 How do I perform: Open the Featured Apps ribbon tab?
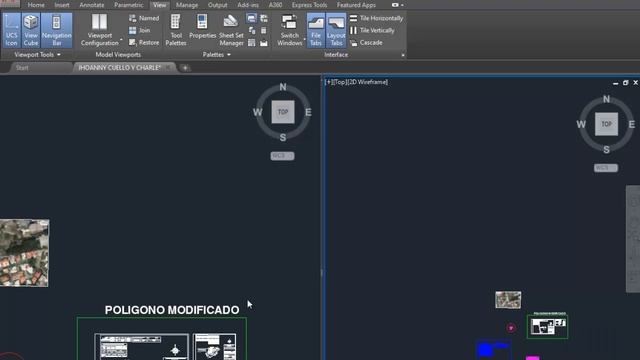356,5
